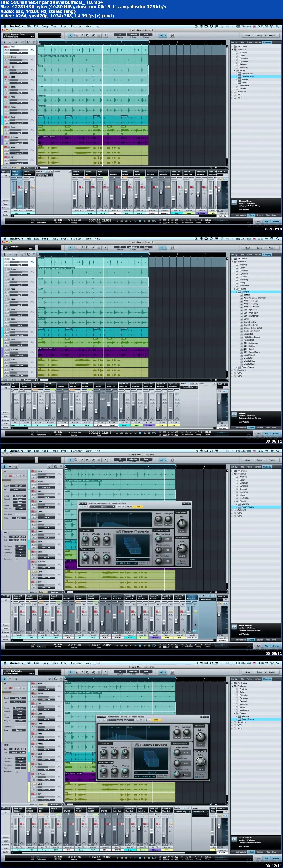Click Wi-Fi status icon in frame 00:06:11
The width and height of the screenshot is (283, 868).
(x=271, y=238)
